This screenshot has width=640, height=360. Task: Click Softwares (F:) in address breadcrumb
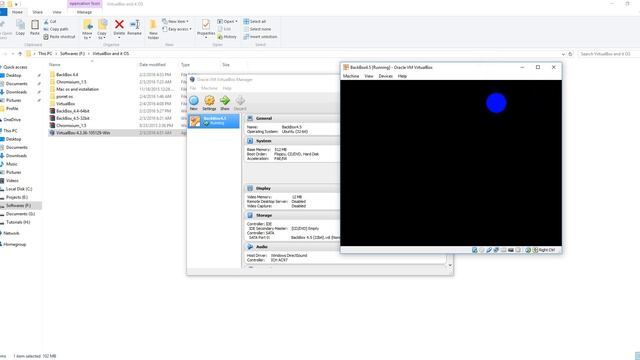72,53
